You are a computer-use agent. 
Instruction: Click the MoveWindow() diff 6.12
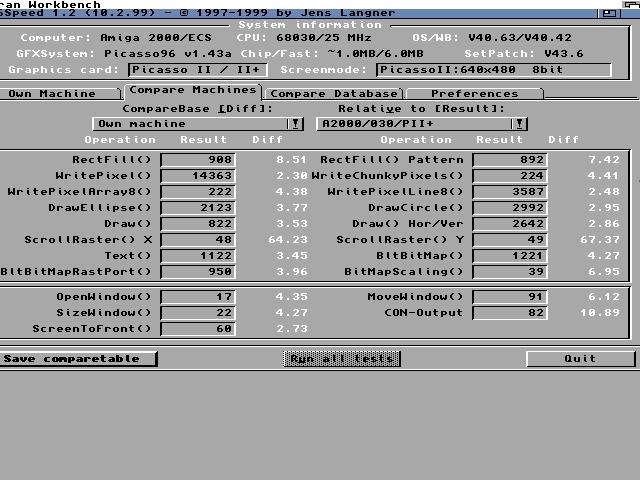604,297
